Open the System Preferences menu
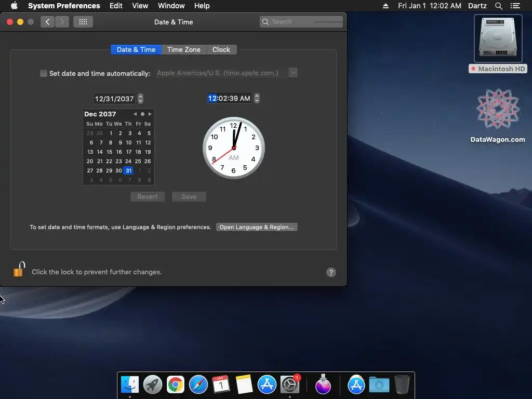Viewport: 532px width, 399px height. tap(64, 6)
